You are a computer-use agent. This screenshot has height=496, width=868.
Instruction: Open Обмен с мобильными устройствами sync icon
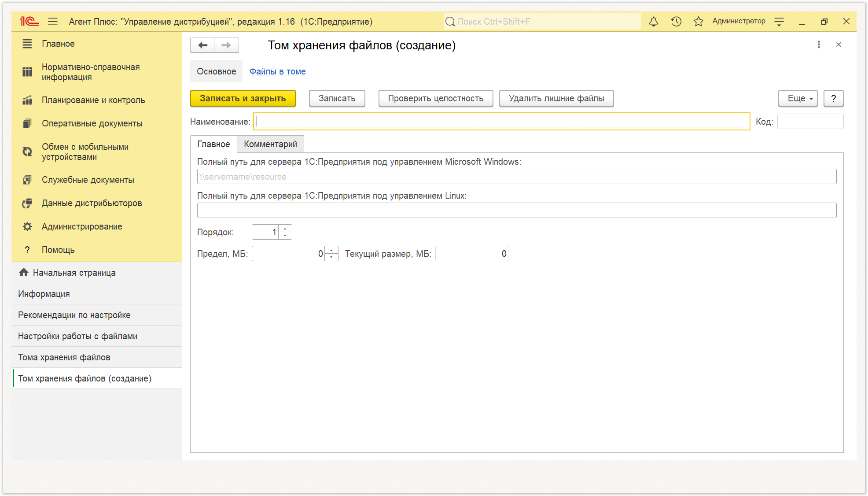pos(27,152)
